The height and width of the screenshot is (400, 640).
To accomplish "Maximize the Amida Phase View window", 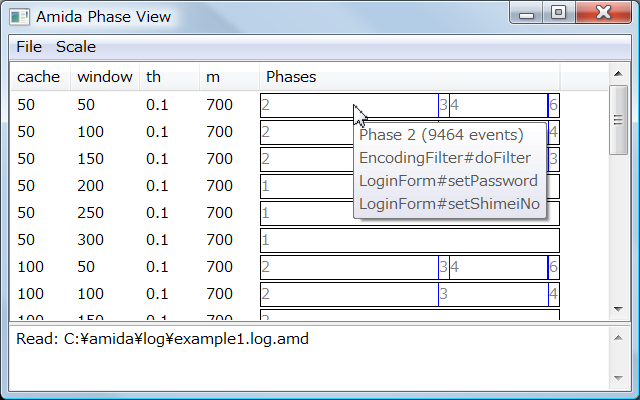I will click(559, 14).
